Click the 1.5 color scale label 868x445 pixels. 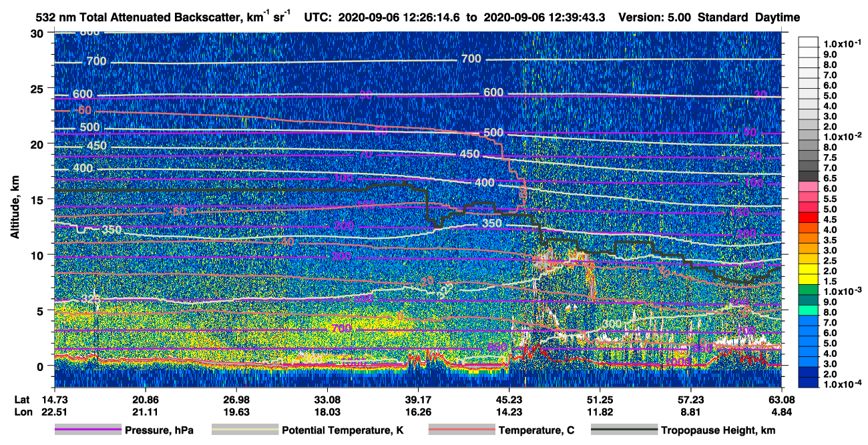click(831, 282)
